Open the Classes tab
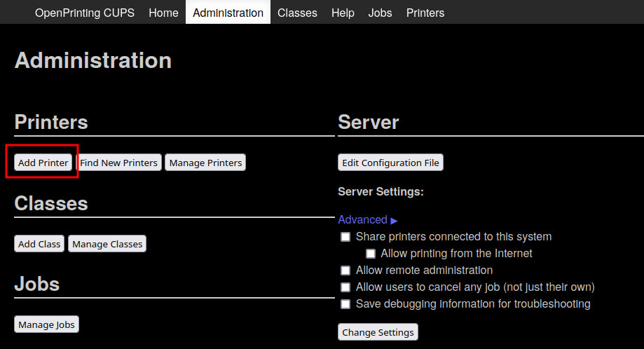Viewport: 644px width, 349px height. pyautogui.click(x=297, y=13)
